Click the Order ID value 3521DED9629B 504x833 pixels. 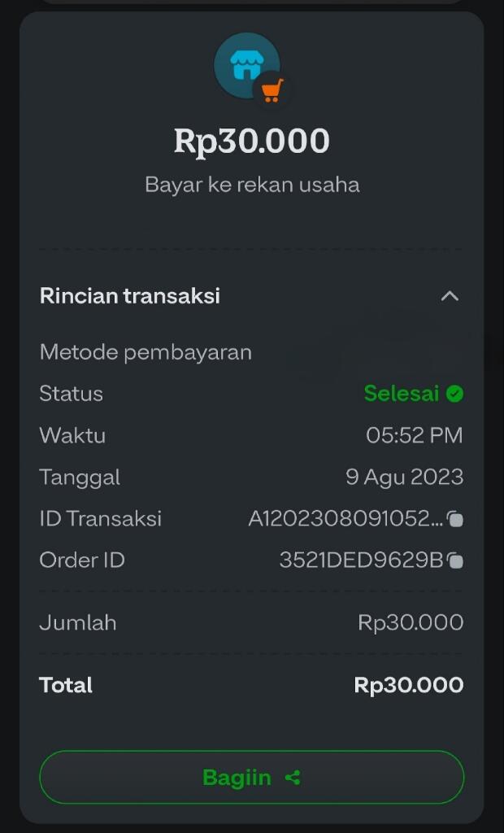pos(363,560)
